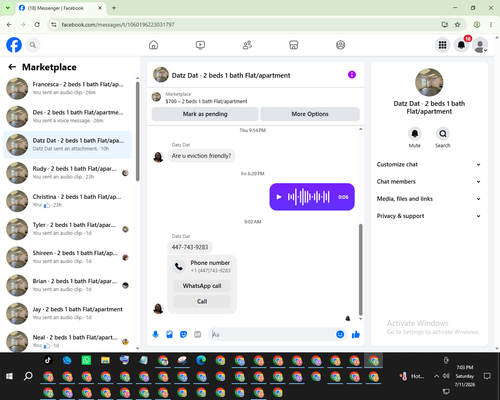500x400 pixels.
Task: Open the Neal conversation
Action: point(68,341)
